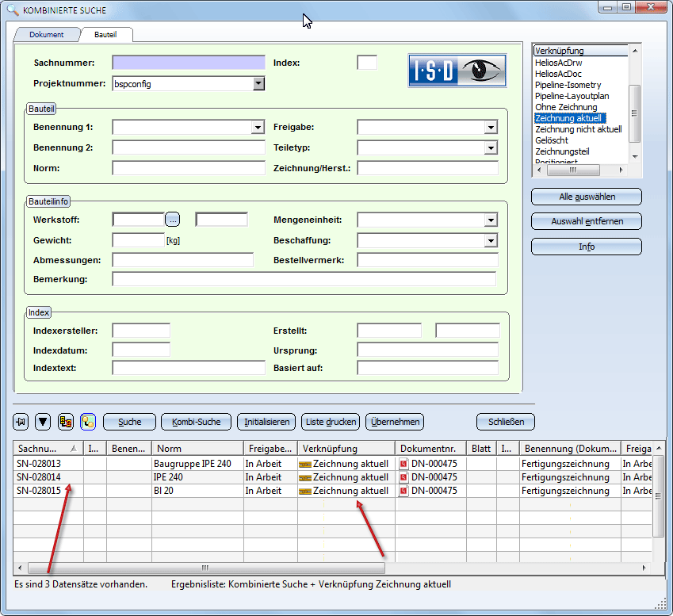Click the pin icon in the search toolbar

22,422
